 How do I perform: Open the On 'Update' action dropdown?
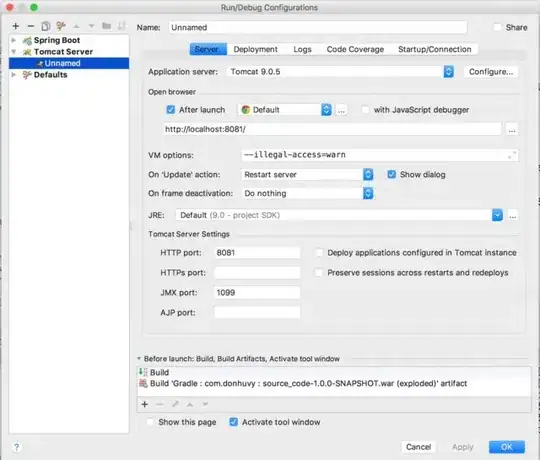coord(368,175)
